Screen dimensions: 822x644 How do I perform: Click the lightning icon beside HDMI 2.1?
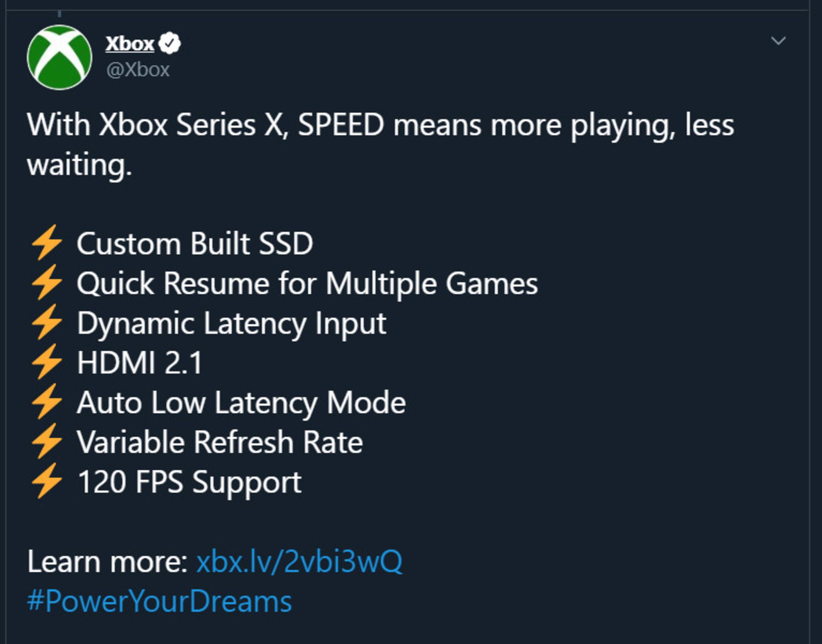point(47,362)
